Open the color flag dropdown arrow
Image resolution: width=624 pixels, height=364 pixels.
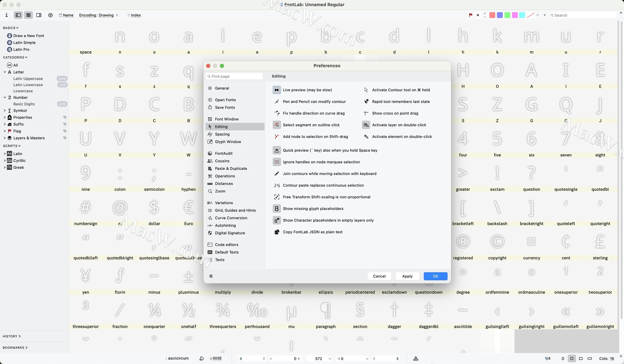coord(538,15)
